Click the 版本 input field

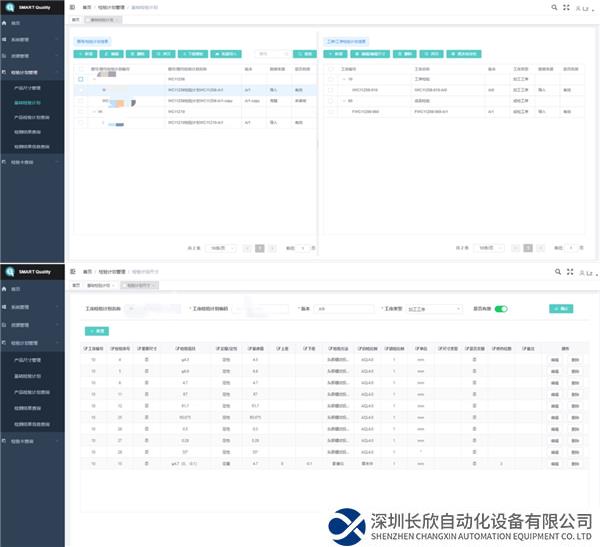341,309
